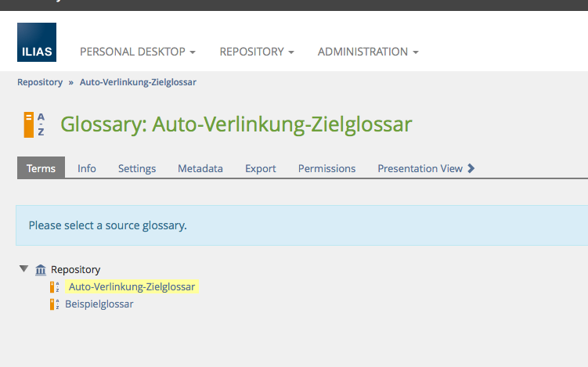Click the ILIAS logo

tap(37, 42)
